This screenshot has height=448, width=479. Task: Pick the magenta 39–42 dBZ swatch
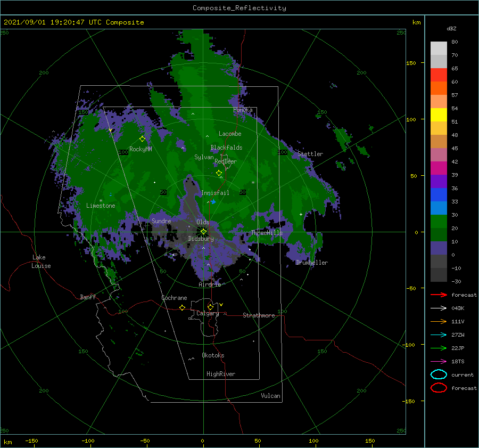(x=439, y=168)
